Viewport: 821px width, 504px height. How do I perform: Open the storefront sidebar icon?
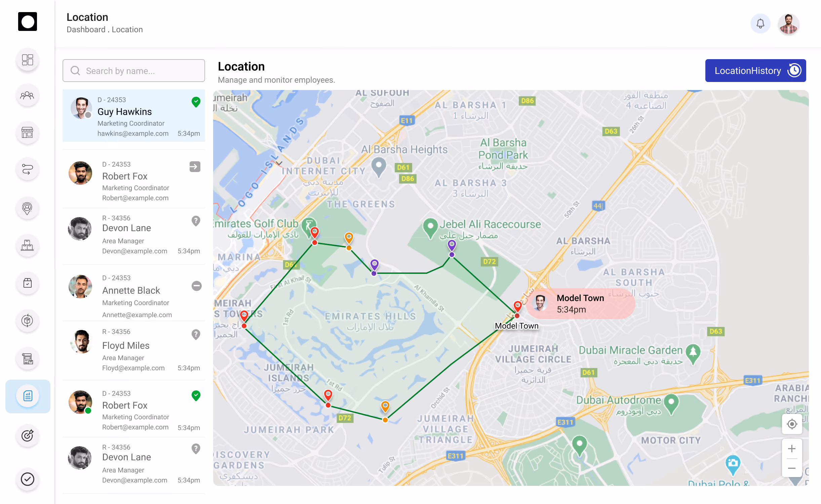point(28,133)
